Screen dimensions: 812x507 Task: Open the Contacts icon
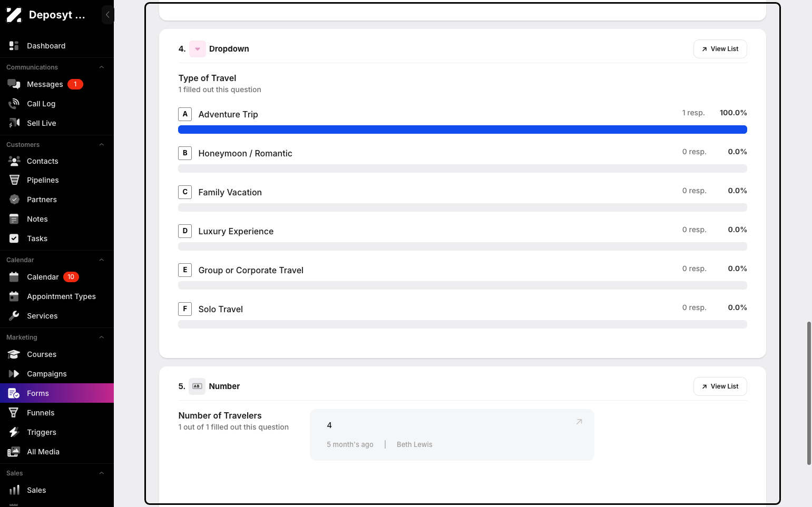pos(14,161)
